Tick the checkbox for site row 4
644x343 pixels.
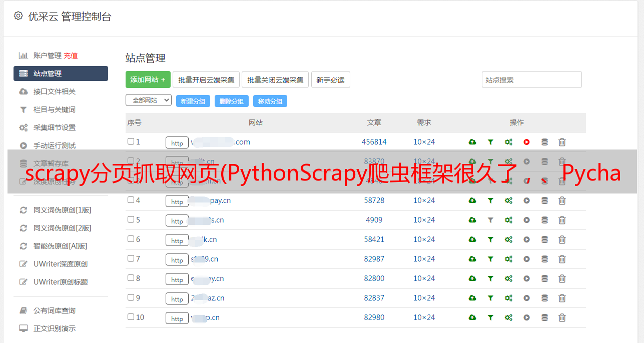click(131, 200)
